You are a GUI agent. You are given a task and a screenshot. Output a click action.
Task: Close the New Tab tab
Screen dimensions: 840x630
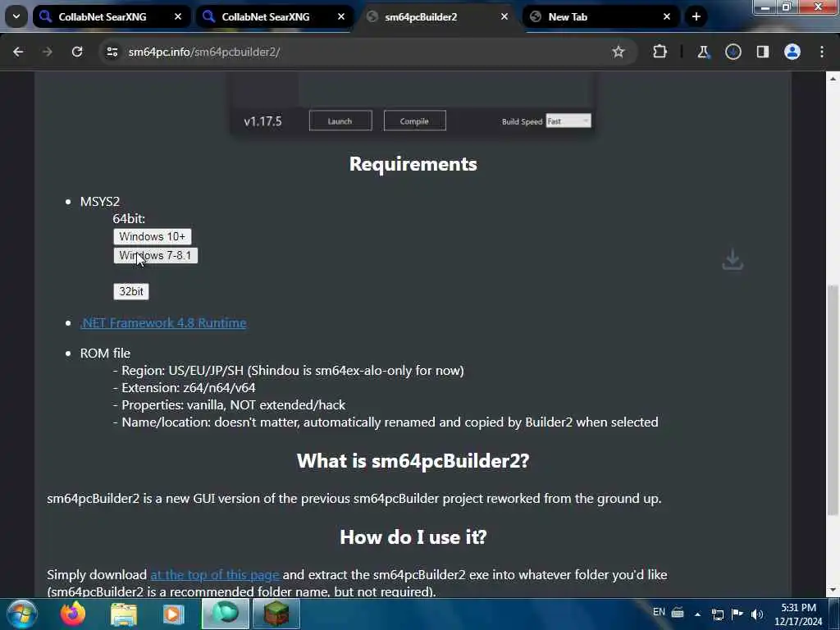[667, 16]
